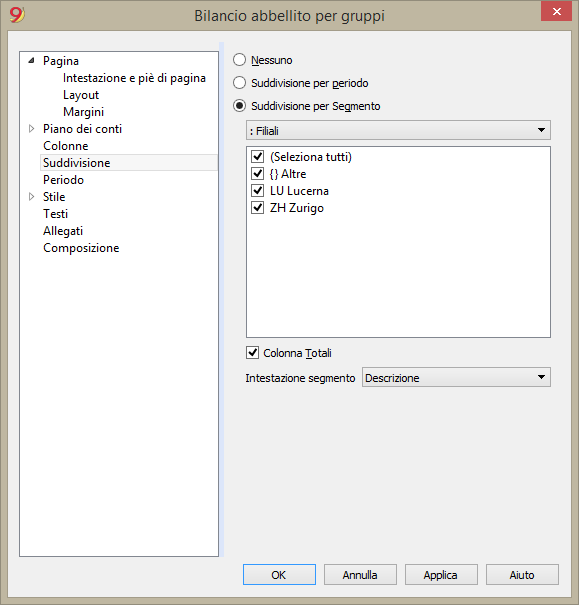Open the Intestazione segmento Descrizione dropdown
The width and height of the screenshot is (579, 605).
456,377
